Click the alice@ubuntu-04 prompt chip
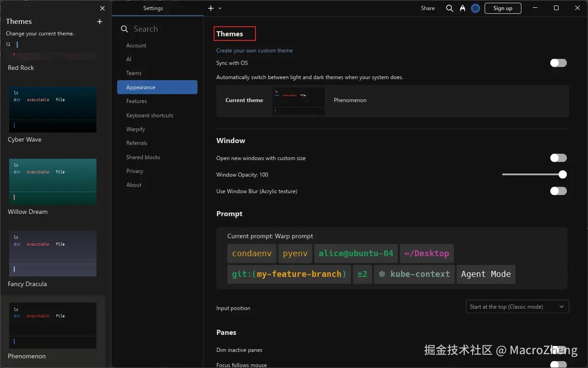Screen dimensions: 588x368 356,253
